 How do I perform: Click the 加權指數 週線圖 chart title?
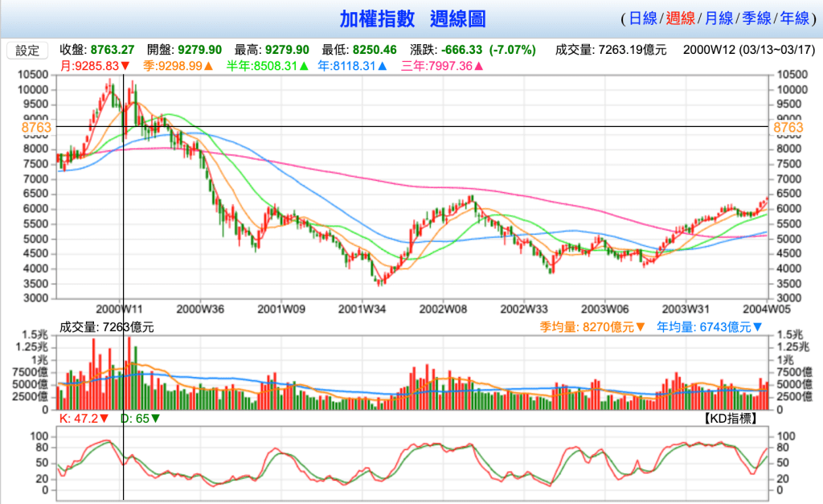411,18
